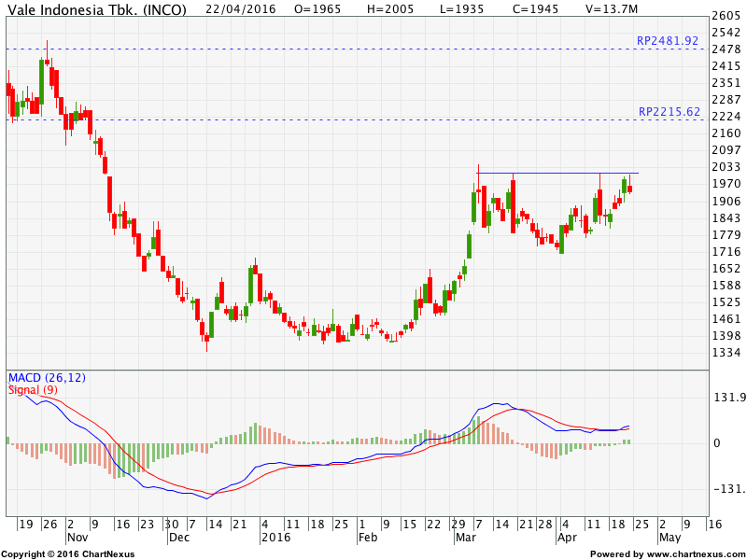Click the 2224 price axis label
This screenshot has height=560, width=747.
pyautogui.click(x=726, y=116)
